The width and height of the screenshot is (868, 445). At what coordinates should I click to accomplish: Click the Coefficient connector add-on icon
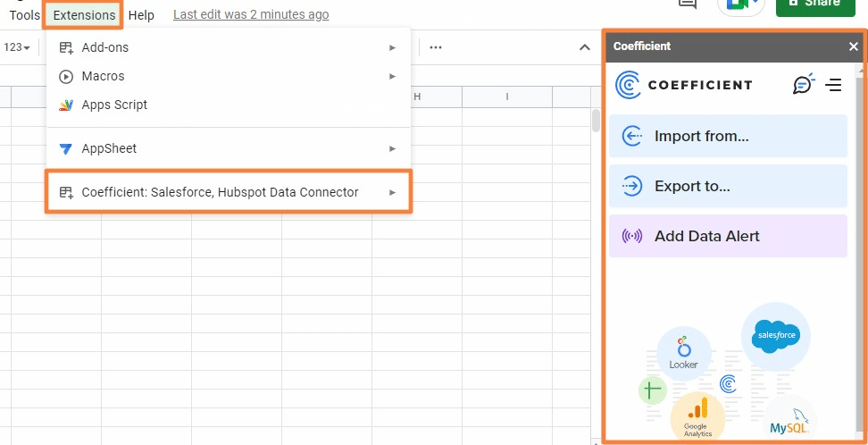[x=66, y=192]
